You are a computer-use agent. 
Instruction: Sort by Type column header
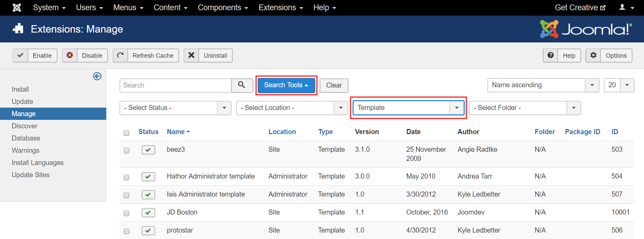pos(325,132)
